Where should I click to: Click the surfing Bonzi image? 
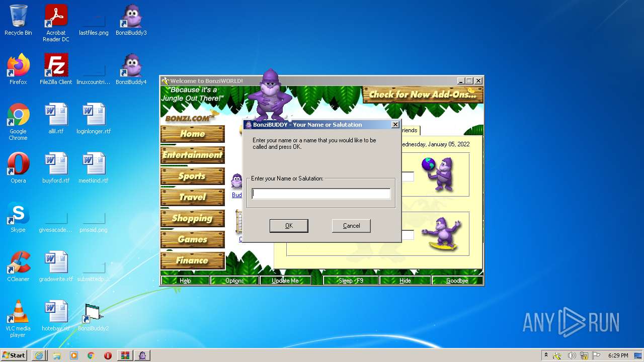point(441,233)
